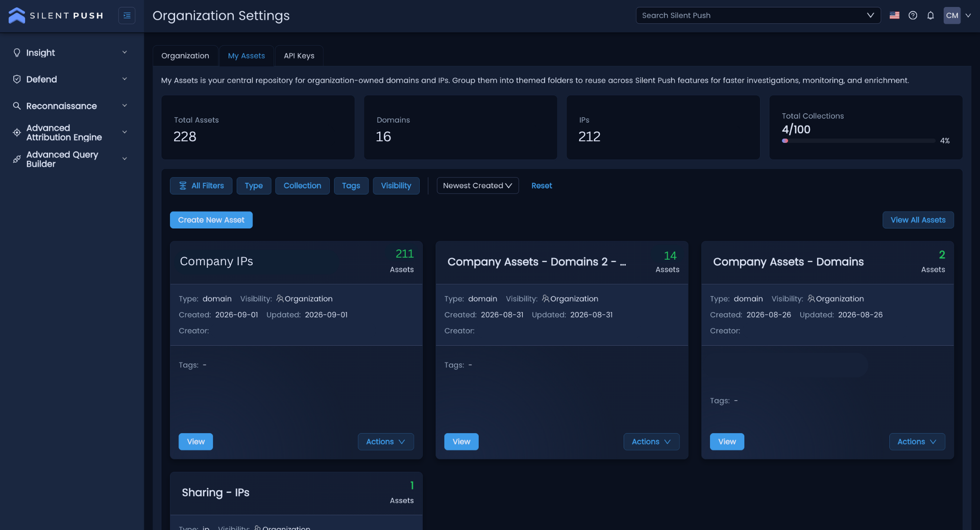Filter assets by Collection
Image resolution: width=980 pixels, height=530 pixels.
pyautogui.click(x=302, y=186)
